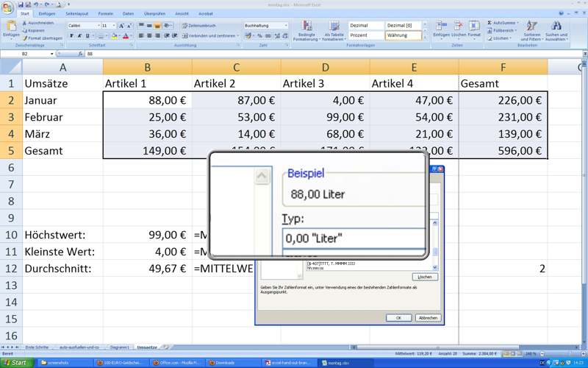Click the AutoSumme sigma icon
The image size is (588, 368).
(x=489, y=23)
